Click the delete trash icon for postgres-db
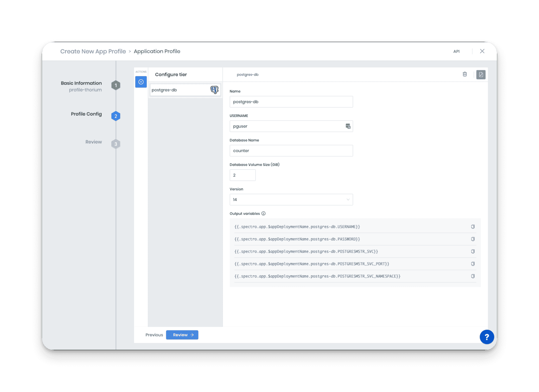The width and height of the screenshot is (539, 392). coord(465,74)
